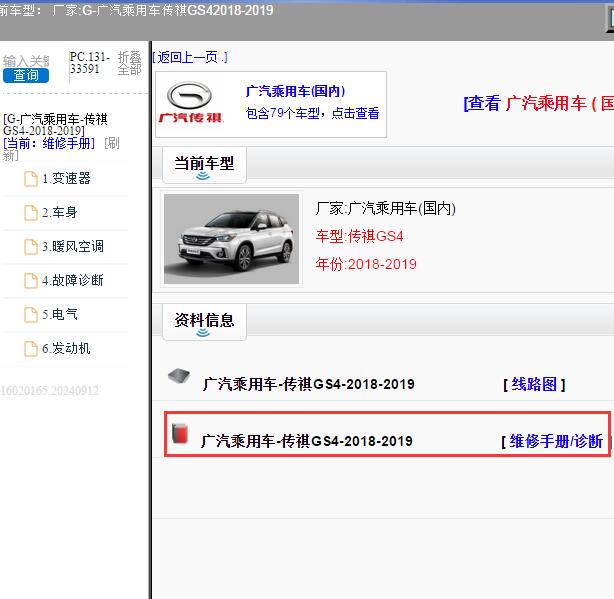Open the 6.发动机 chapter
Screen dimensions: 614x599
coord(66,348)
